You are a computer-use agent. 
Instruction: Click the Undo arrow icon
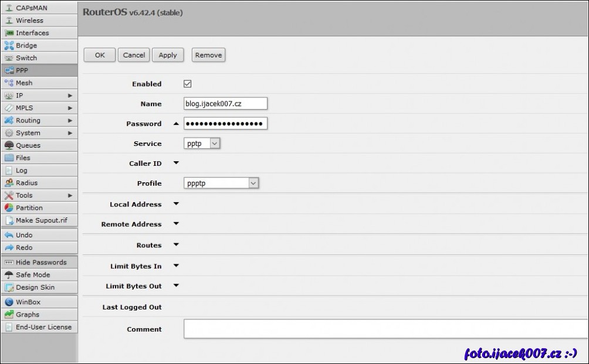[9, 235]
